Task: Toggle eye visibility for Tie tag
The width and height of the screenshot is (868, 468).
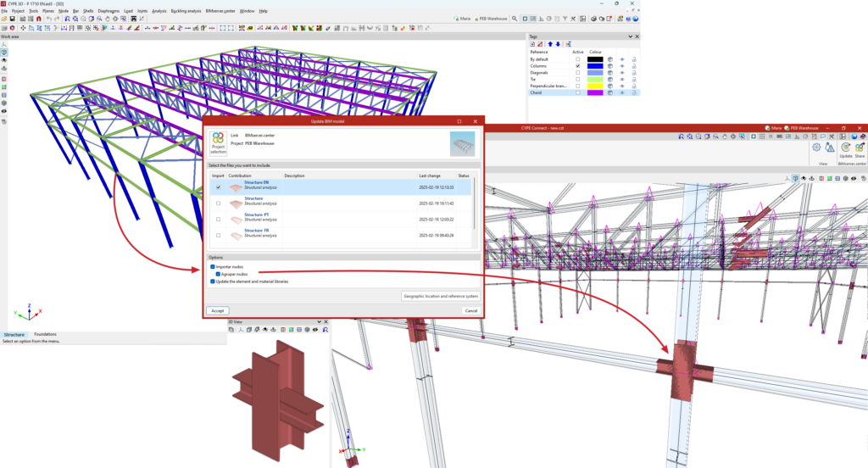Action: 622,79
